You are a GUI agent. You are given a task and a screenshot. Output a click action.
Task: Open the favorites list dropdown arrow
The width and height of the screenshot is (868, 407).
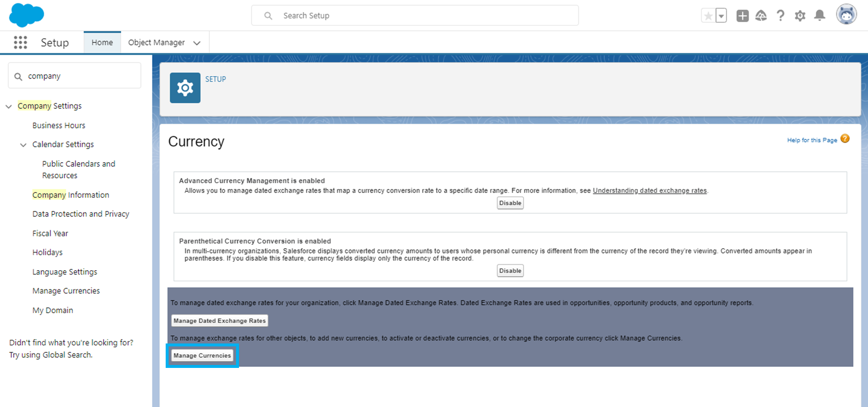click(721, 16)
